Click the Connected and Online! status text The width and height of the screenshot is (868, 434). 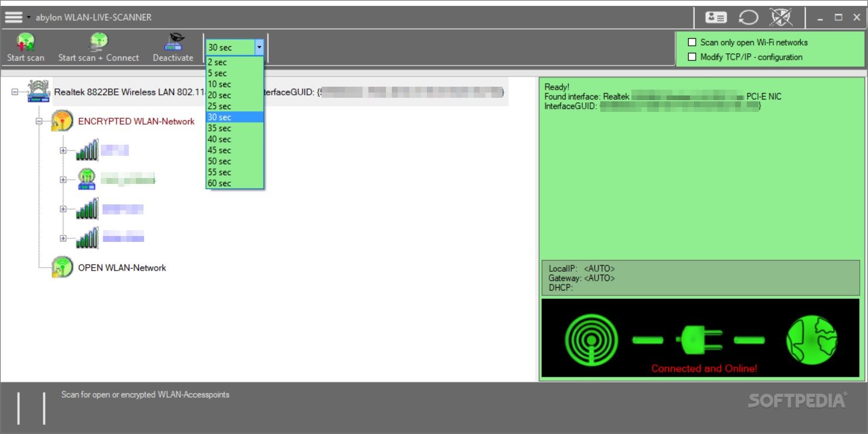pyautogui.click(x=704, y=368)
